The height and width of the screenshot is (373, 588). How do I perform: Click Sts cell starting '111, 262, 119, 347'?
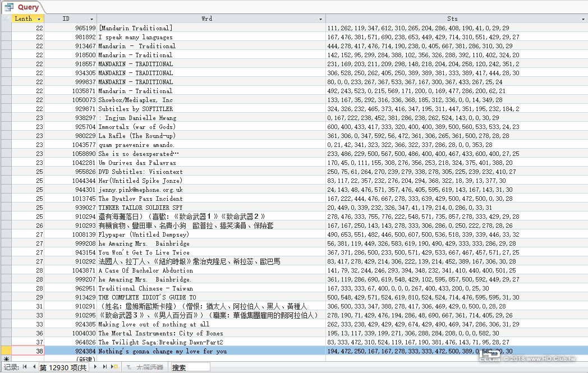(x=456, y=28)
